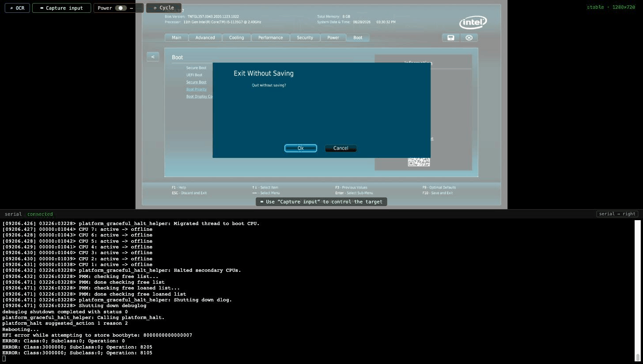Viewport: 643px width, 364px height.
Task: Select the Power tab in BIOS
Action: coord(333,38)
